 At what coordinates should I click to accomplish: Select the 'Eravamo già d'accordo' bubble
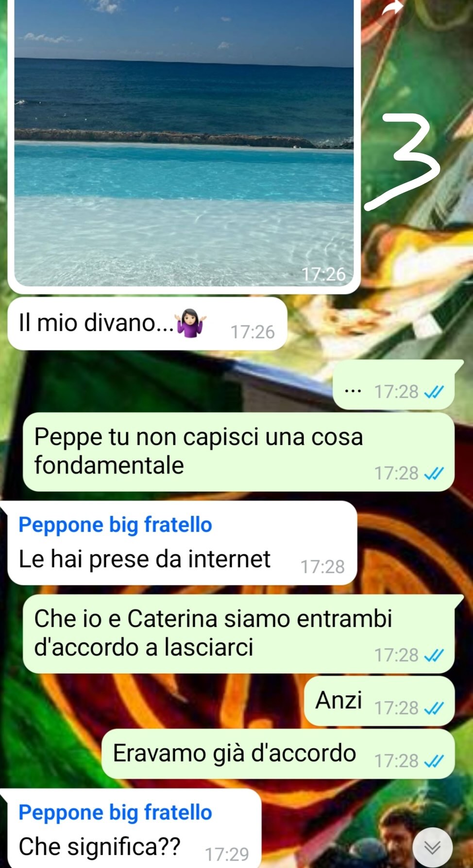tap(278, 754)
